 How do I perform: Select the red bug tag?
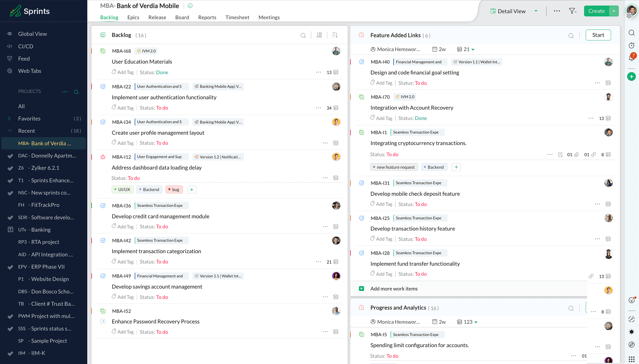(174, 190)
